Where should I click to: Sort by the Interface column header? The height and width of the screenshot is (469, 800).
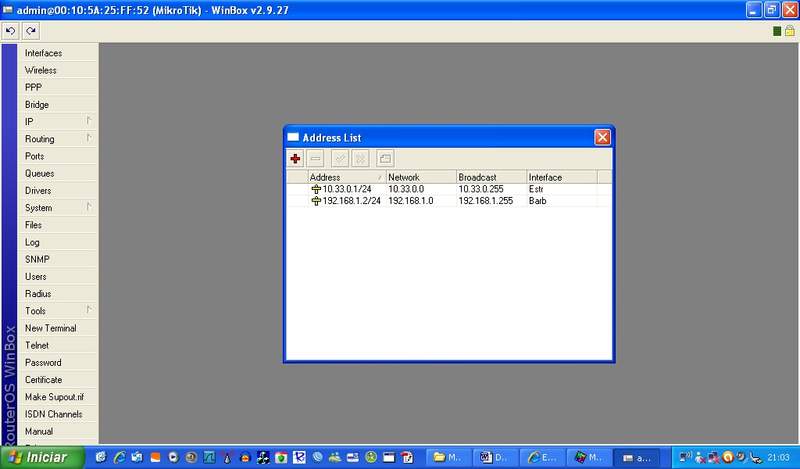[x=562, y=178]
